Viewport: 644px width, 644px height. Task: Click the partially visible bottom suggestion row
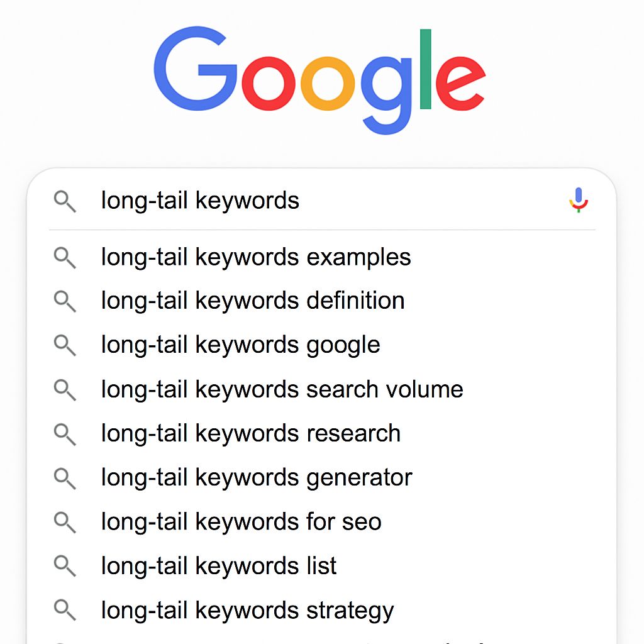(252, 640)
